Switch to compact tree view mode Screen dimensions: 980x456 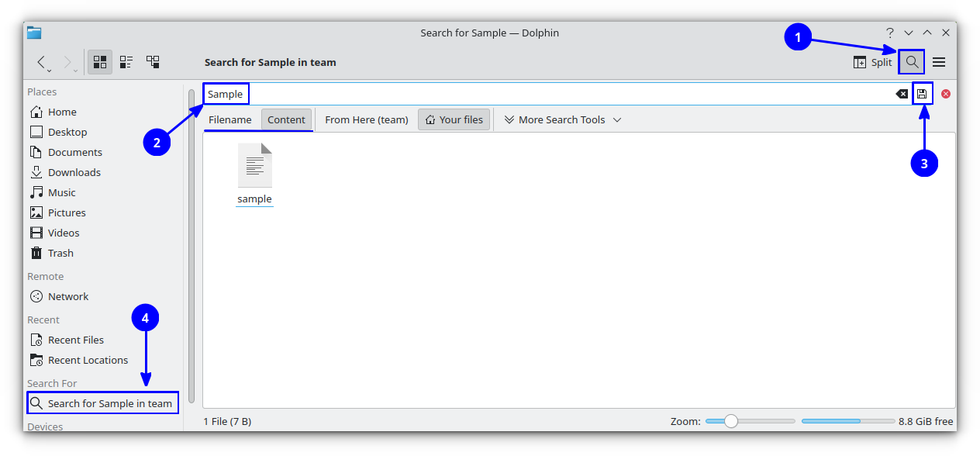pos(152,62)
